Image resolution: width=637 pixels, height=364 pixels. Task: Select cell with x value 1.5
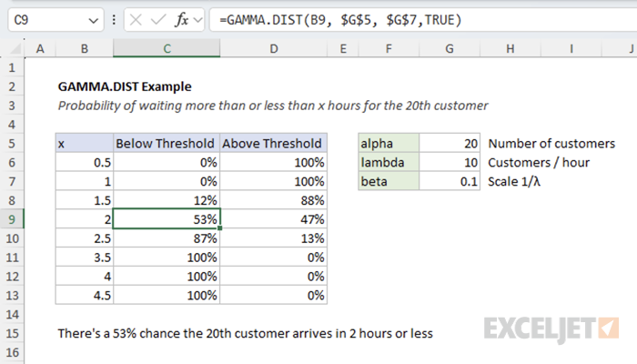tap(85, 200)
